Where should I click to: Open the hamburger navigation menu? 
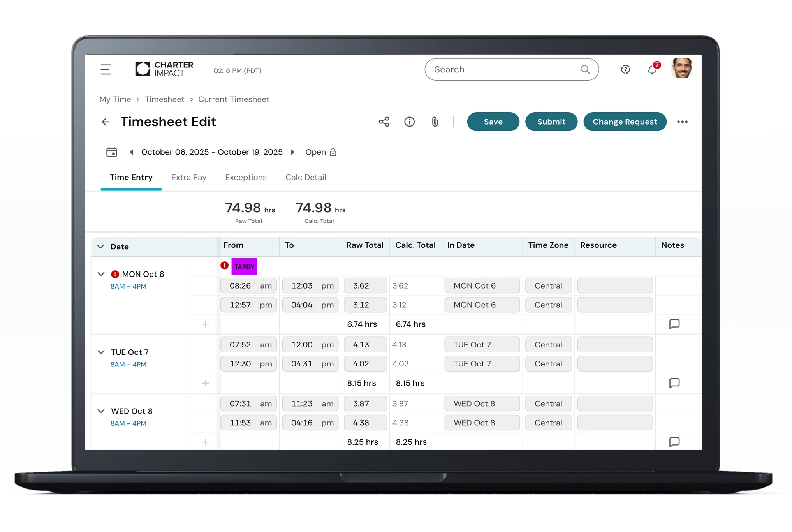click(x=106, y=70)
